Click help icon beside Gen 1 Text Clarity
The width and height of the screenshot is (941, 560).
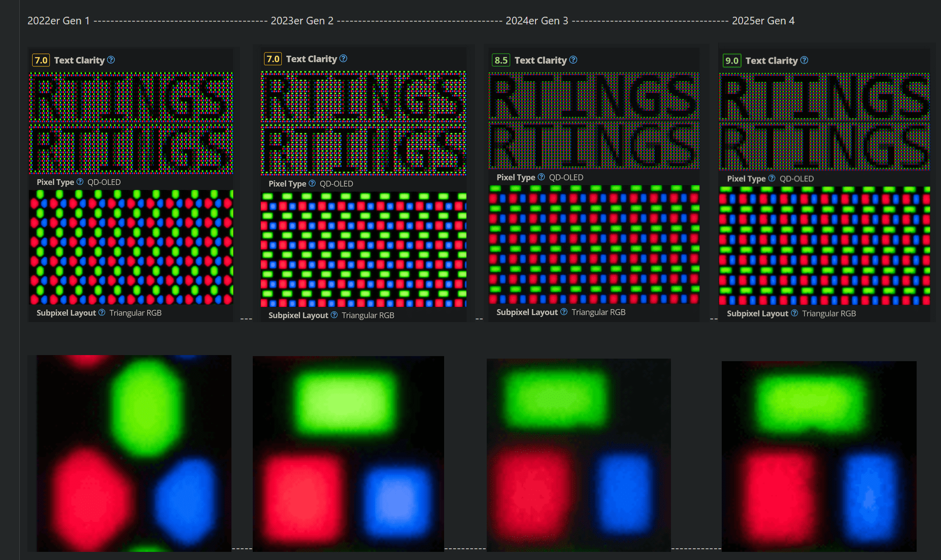click(111, 60)
